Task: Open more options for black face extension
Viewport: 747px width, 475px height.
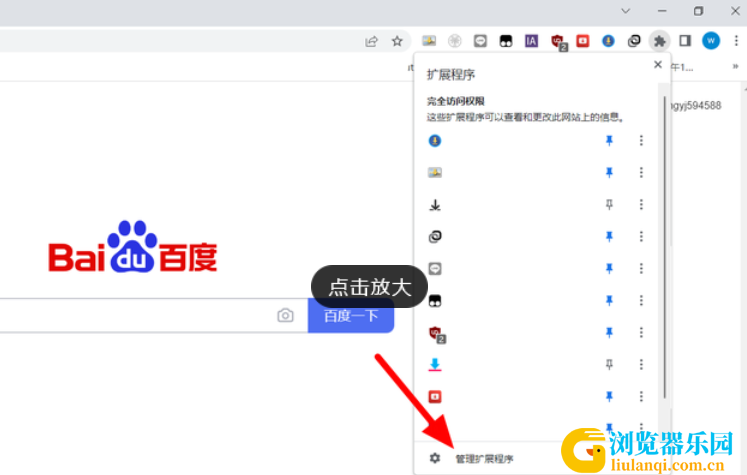Action: [x=641, y=301]
